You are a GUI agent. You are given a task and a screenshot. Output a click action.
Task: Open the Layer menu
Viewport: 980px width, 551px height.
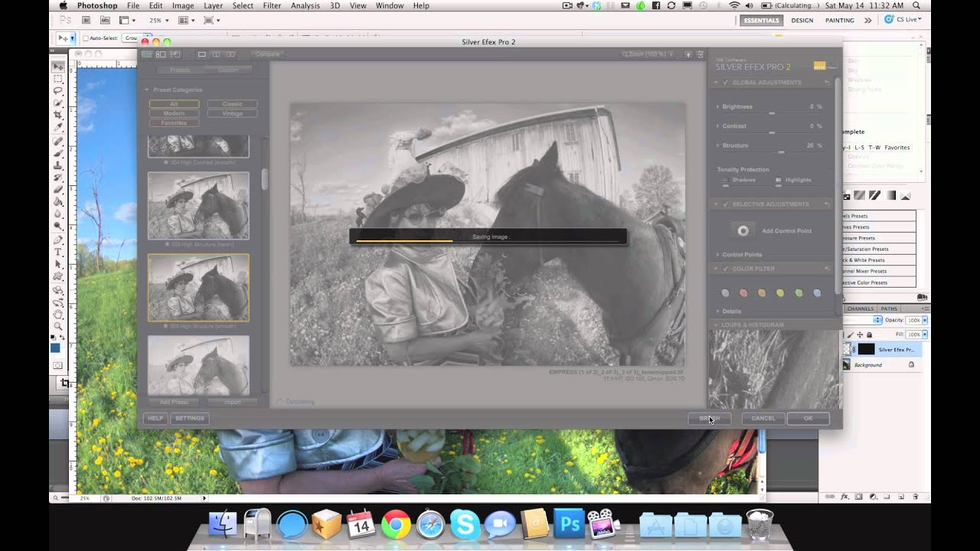click(213, 5)
